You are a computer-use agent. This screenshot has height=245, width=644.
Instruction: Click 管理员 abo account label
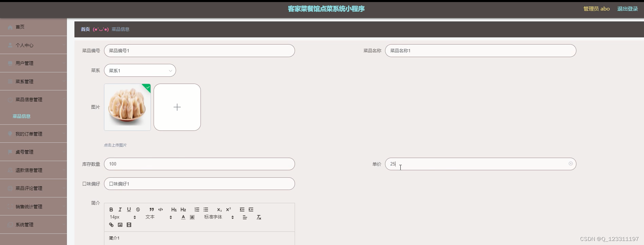596,9
